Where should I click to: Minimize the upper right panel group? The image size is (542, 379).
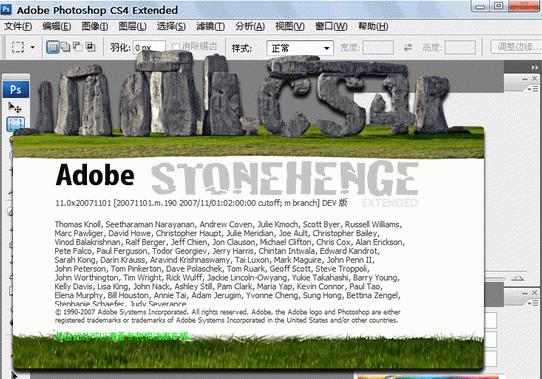(525, 79)
